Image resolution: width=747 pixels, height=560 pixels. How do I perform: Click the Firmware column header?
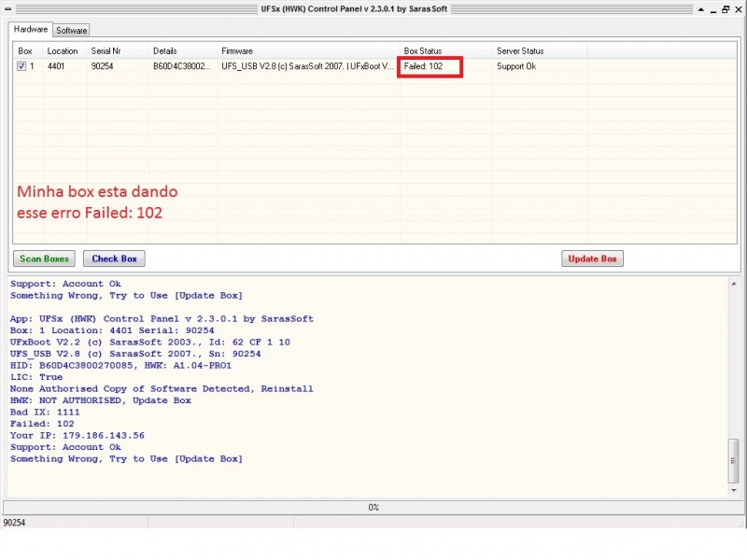pos(309,51)
